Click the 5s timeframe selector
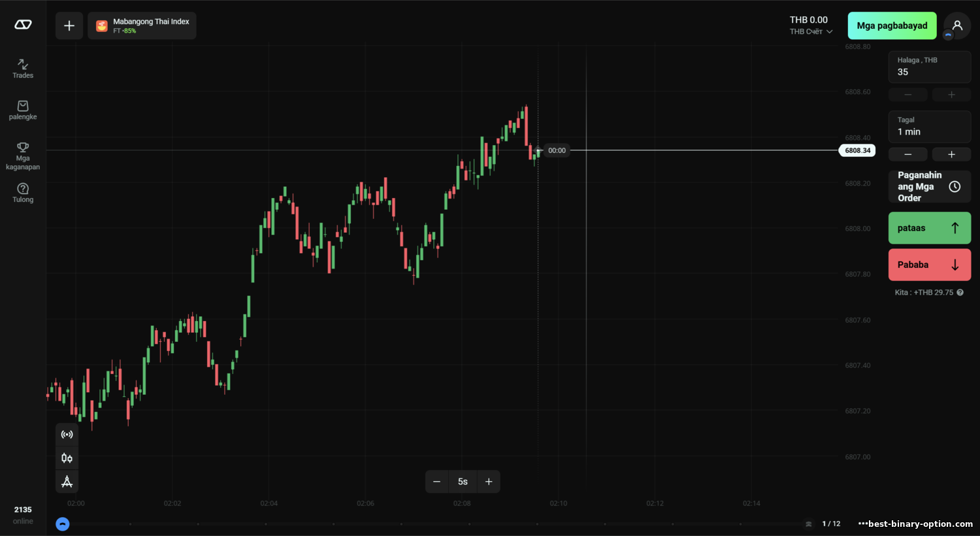 [x=463, y=482]
